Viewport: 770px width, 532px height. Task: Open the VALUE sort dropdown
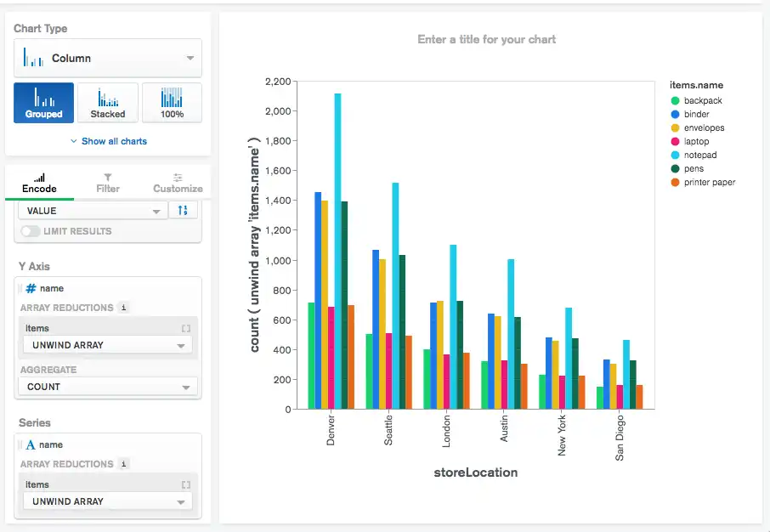coord(89,210)
